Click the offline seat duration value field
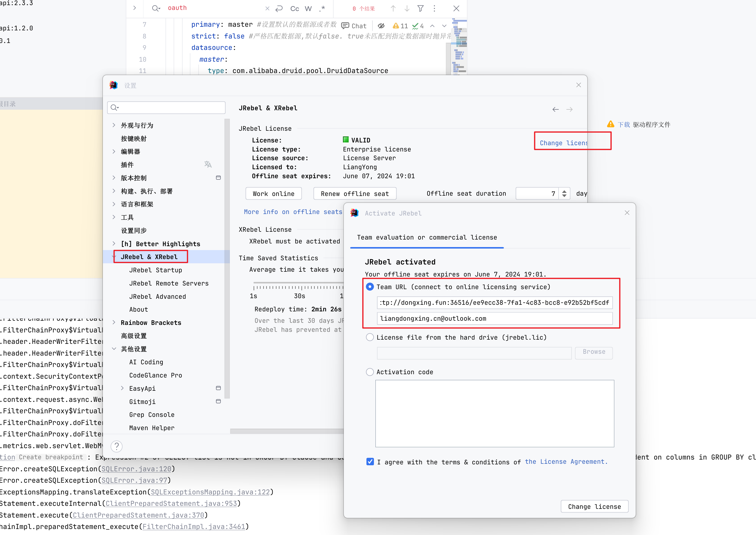The height and width of the screenshot is (535, 756). click(x=537, y=194)
